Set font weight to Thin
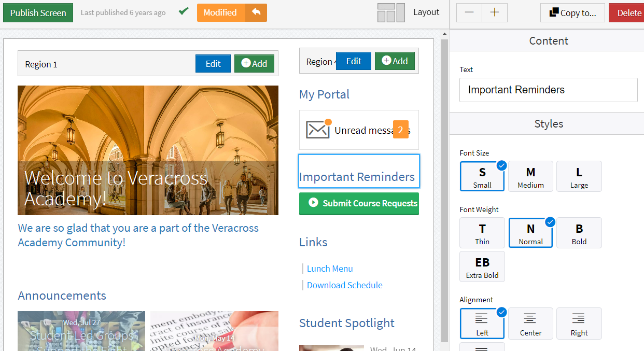This screenshot has width=644, height=351. click(482, 233)
